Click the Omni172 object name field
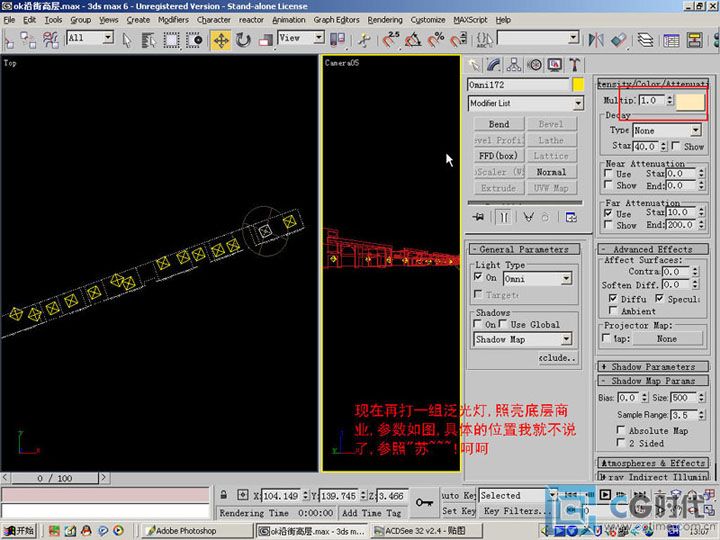Screen dimensions: 720x540 (518, 84)
